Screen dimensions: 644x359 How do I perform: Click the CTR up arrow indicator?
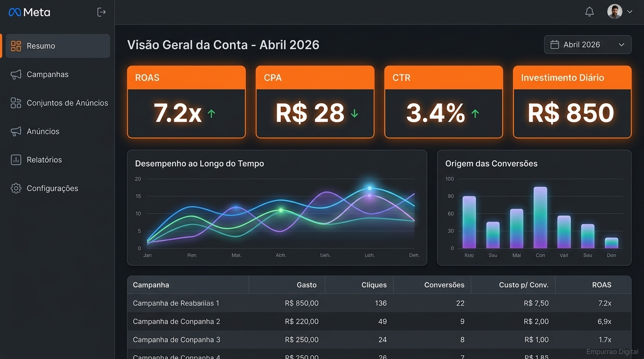pos(475,113)
